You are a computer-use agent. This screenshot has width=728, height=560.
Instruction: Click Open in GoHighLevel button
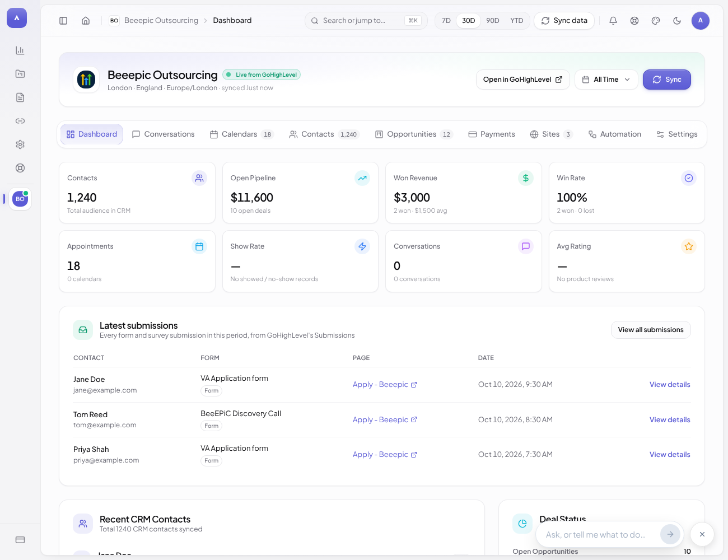[x=523, y=80]
